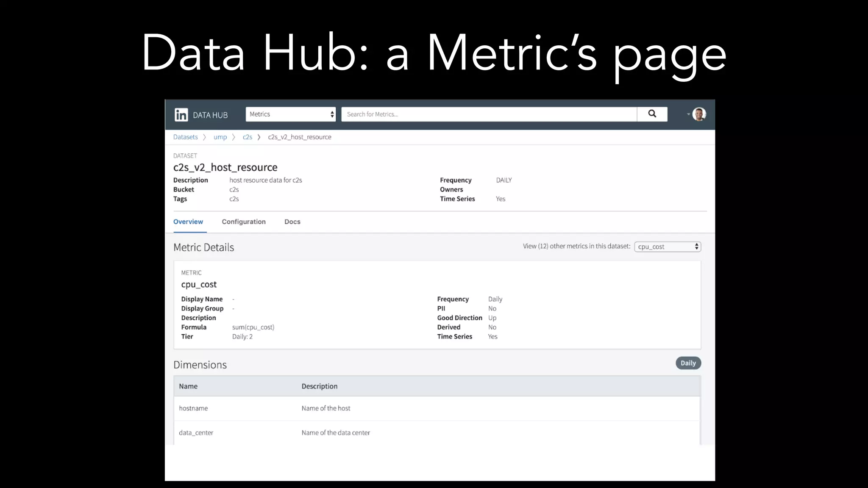Image resolution: width=868 pixels, height=488 pixels.
Task: Click the sum(cpu_cost) formula value
Action: point(253,327)
